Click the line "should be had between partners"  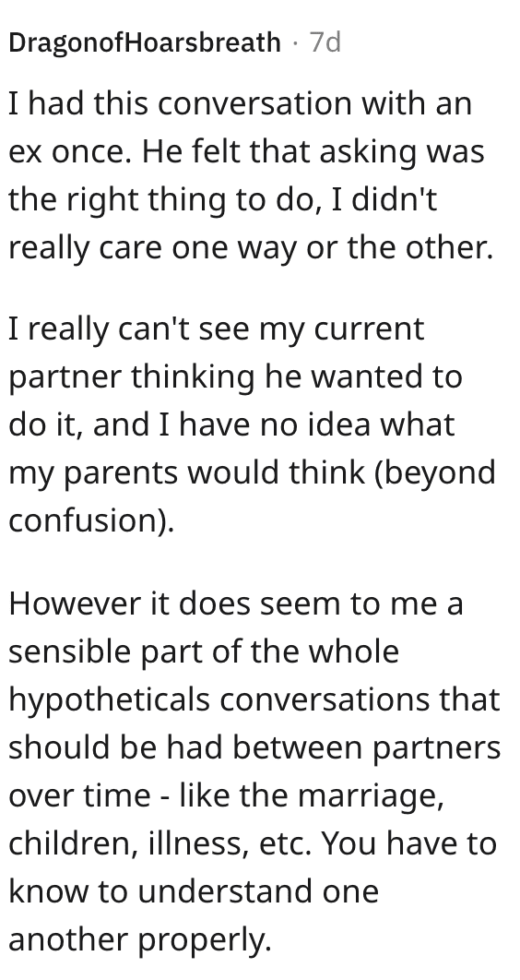tap(254, 747)
